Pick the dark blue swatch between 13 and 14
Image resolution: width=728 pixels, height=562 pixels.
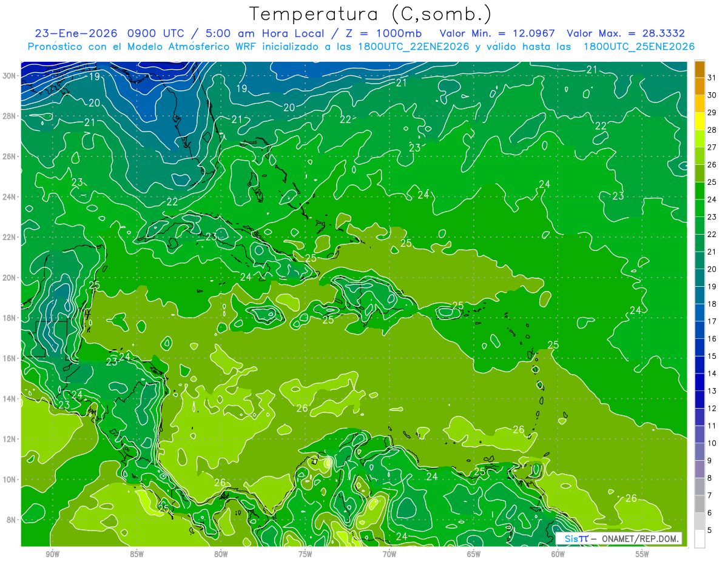[x=699, y=382]
